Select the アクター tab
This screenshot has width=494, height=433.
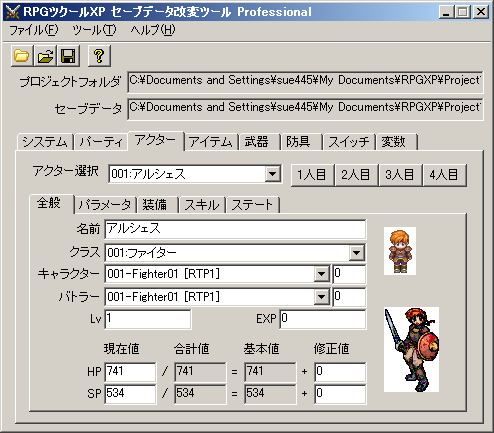tap(156, 141)
